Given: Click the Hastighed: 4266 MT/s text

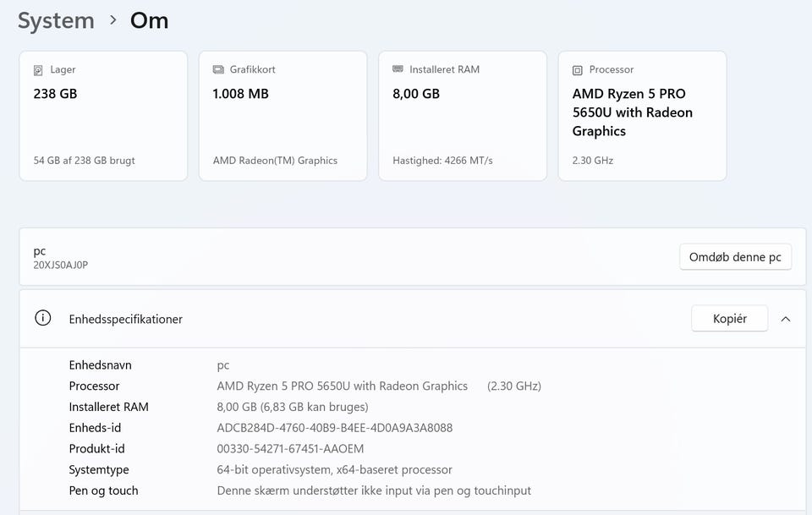Looking at the screenshot, I should [x=442, y=161].
